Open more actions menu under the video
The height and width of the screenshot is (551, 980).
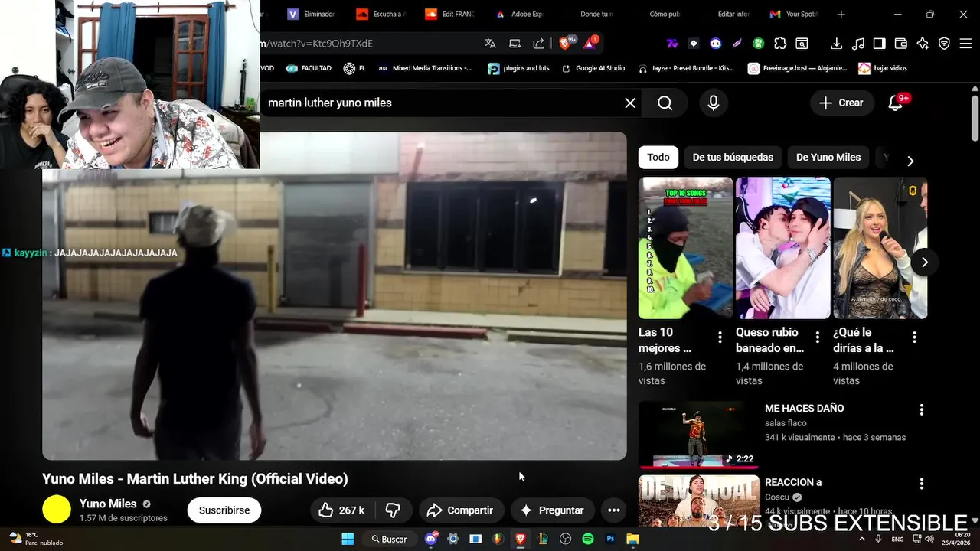click(x=613, y=510)
